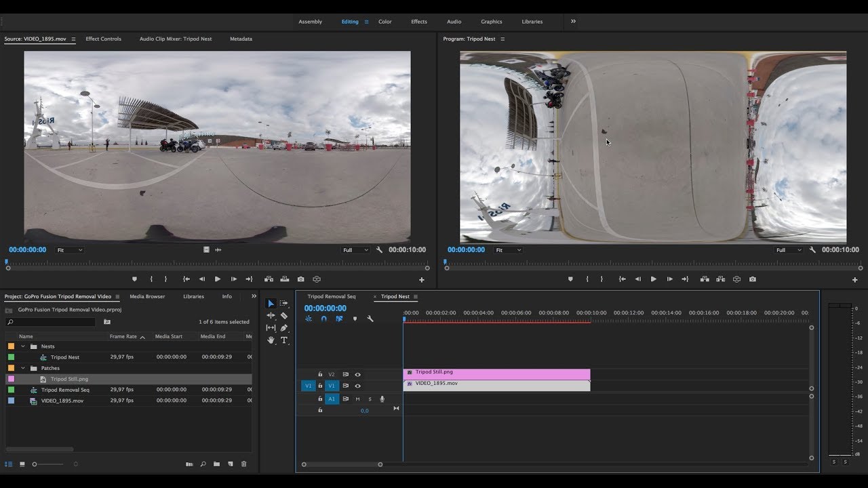
Task: Mute the A1 audio track
Action: (x=358, y=399)
